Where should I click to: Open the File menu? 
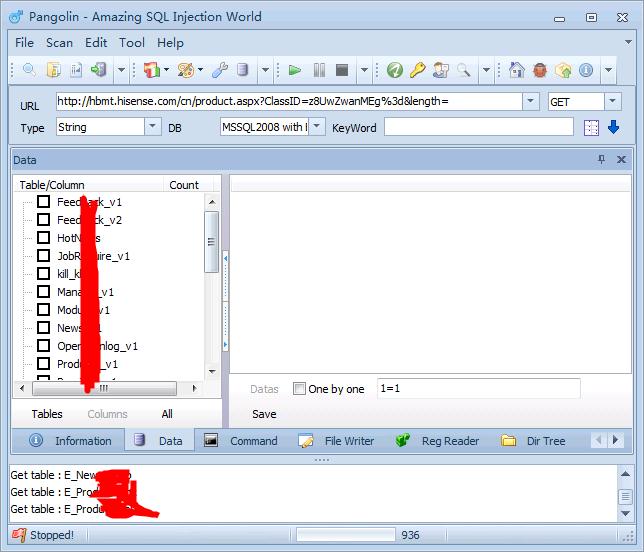pos(25,42)
